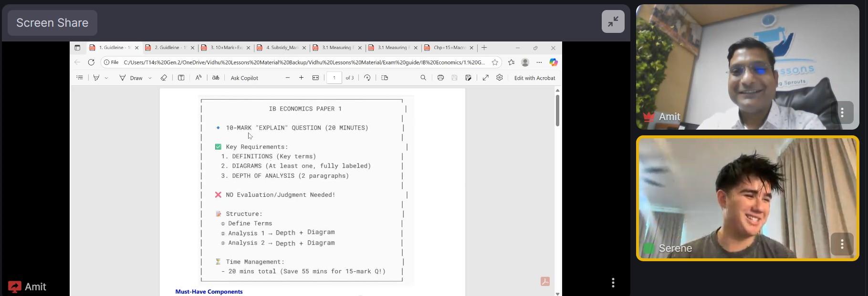Expand the Highlight tool dropdown arrow
This screenshot has height=296, width=868.
[106, 78]
